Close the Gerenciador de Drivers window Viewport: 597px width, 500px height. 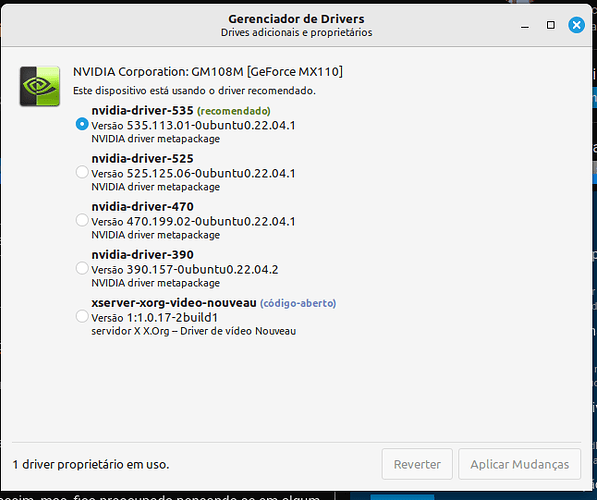pos(576,26)
